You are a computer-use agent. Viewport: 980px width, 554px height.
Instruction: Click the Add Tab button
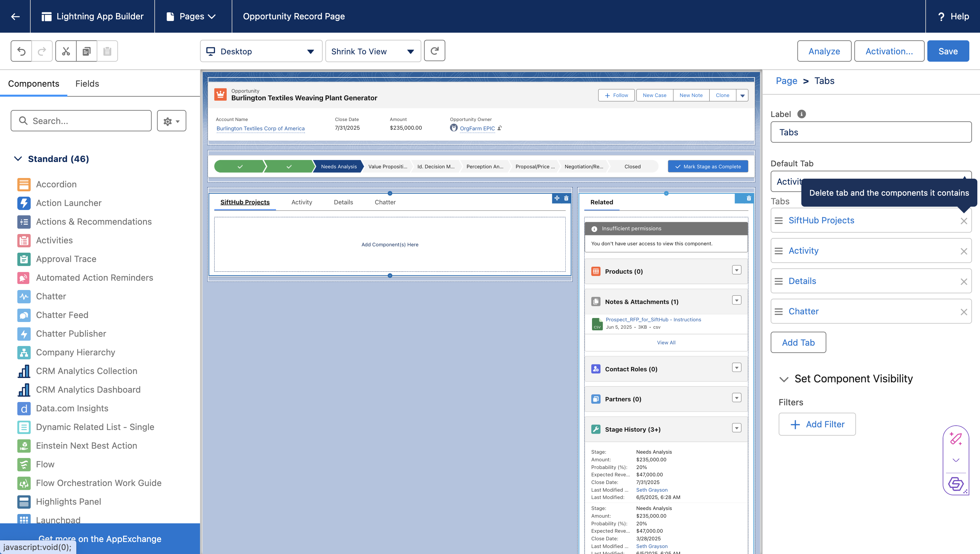click(798, 342)
